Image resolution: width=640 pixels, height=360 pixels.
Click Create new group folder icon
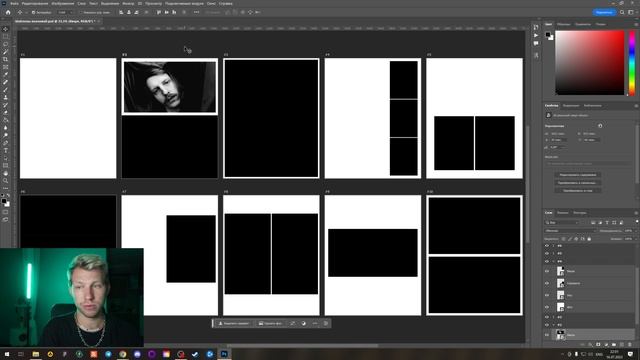tap(614, 345)
